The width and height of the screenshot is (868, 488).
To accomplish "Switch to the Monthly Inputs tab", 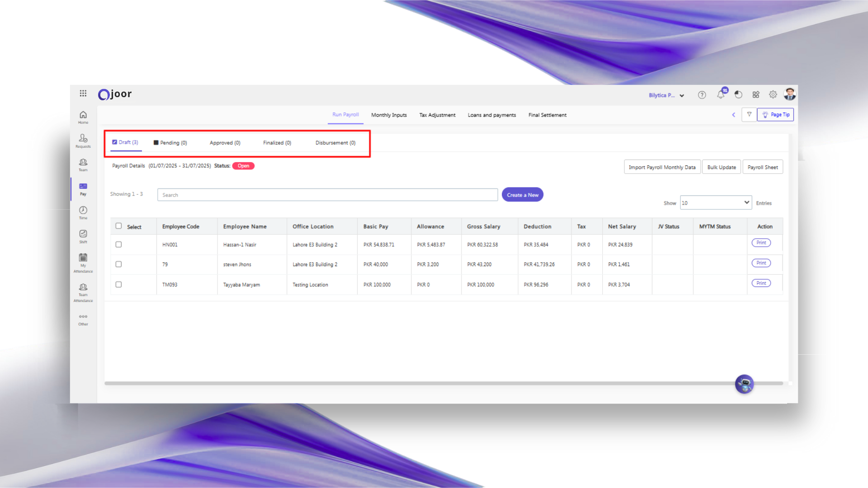I will (x=389, y=115).
